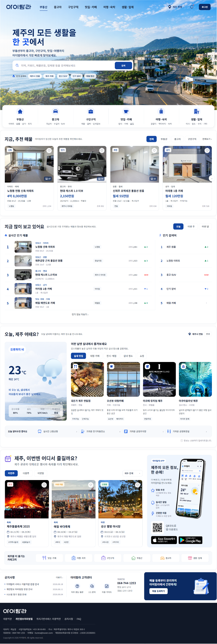Click the 로그인 button
This screenshot has height=644, width=217.
(205, 7)
